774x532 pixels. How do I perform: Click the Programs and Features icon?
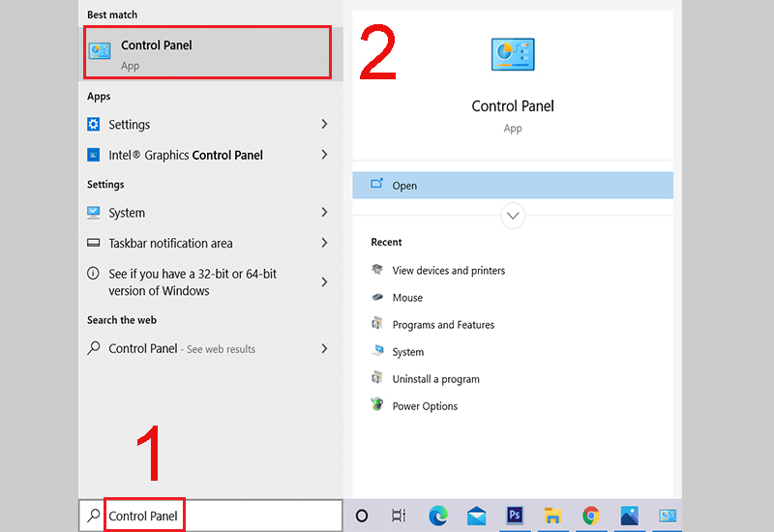coord(377,323)
